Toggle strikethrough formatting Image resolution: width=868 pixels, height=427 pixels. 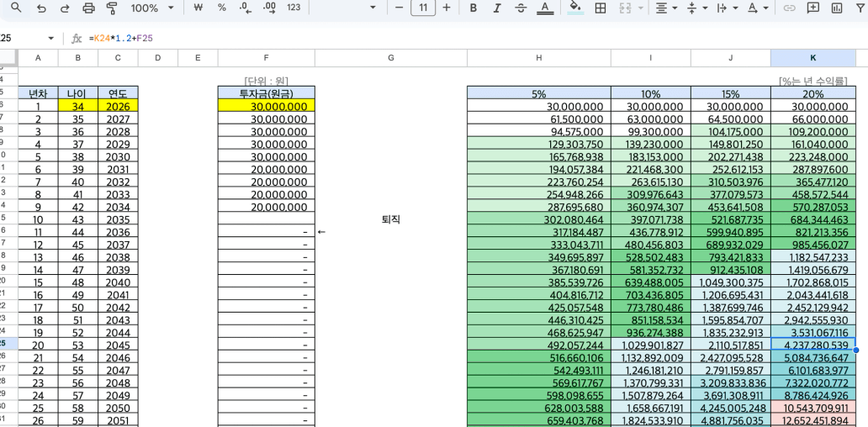point(521,8)
